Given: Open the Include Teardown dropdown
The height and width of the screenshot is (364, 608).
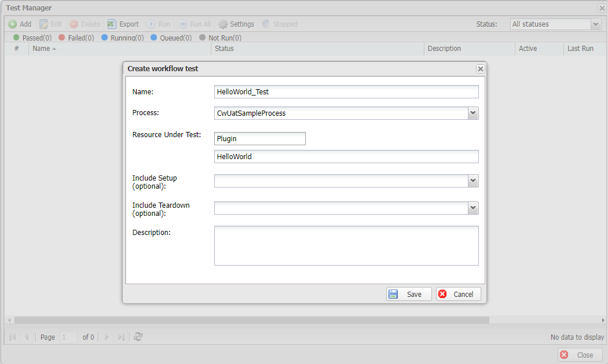Looking at the screenshot, I should coord(473,208).
